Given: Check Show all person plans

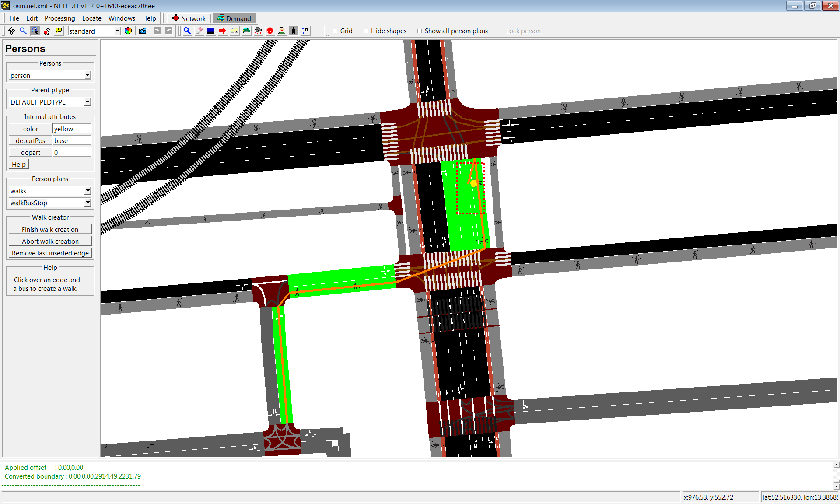Looking at the screenshot, I should click(420, 31).
